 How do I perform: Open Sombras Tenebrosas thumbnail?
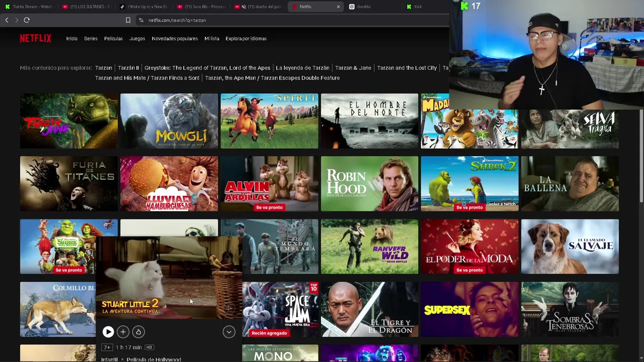(570, 310)
